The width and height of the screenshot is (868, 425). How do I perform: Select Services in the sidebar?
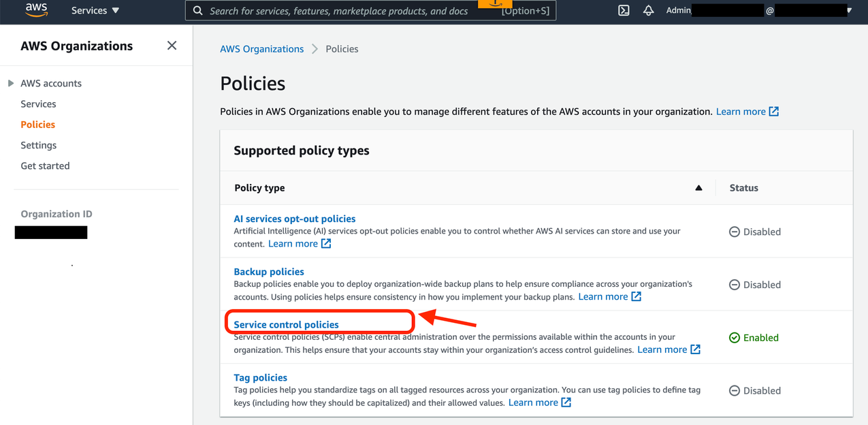coord(38,104)
